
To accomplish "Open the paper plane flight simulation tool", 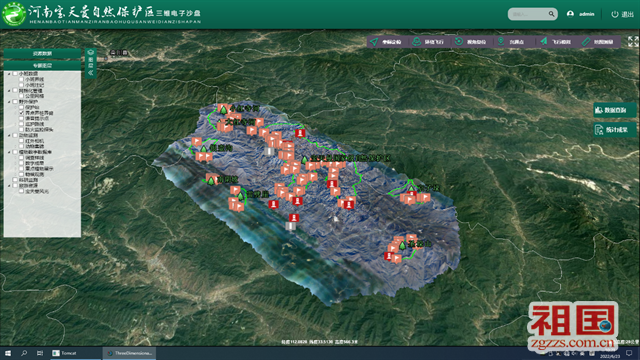I will (x=544, y=42).
